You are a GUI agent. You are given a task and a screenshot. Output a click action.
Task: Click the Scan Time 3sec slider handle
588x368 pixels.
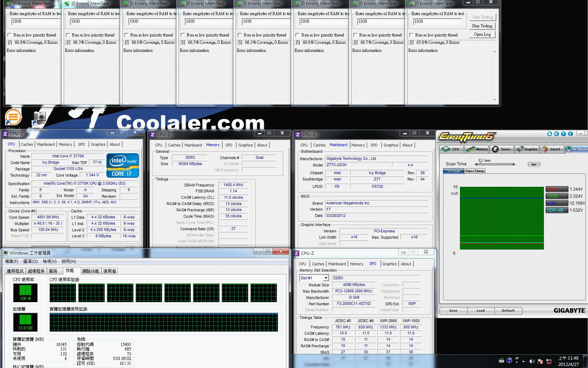pos(481,161)
